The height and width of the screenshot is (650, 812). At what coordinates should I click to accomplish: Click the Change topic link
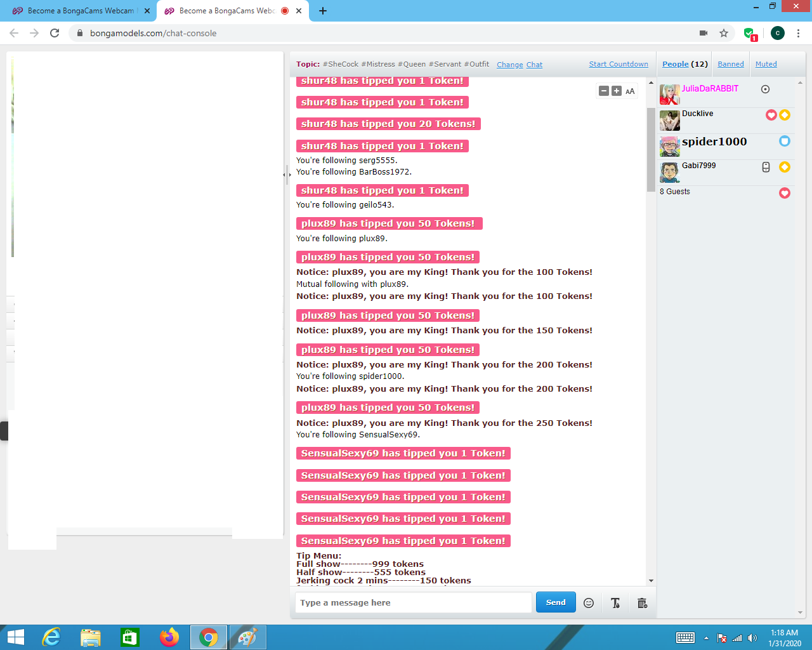pyautogui.click(x=509, y=65)
